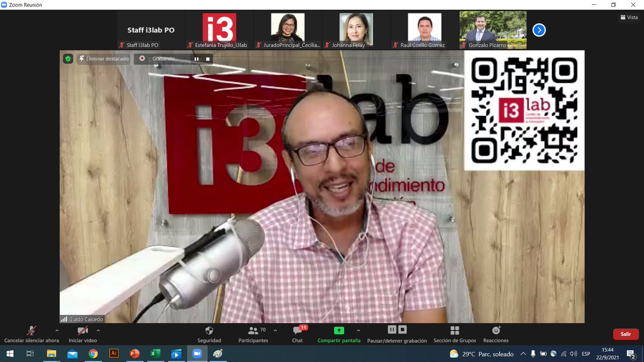This screenshot has height=362, width=644.
Task: Open Excel from taskbar
Action: tap(155, 354)
